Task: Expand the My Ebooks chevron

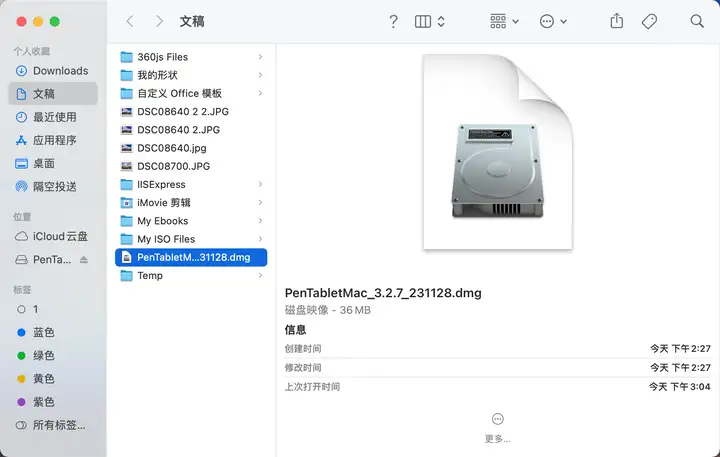Action: [260, 221]
